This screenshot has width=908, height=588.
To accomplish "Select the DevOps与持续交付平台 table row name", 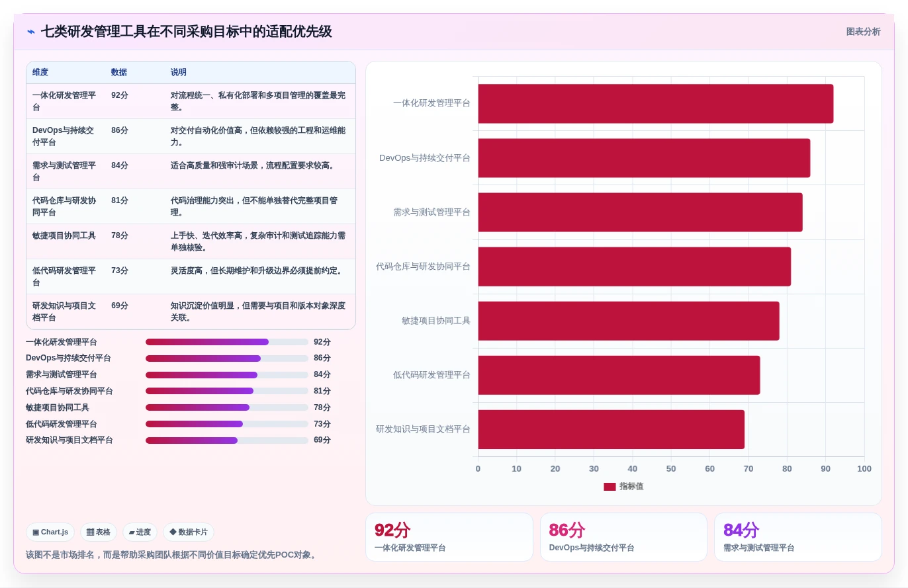I will pos(64,136).
